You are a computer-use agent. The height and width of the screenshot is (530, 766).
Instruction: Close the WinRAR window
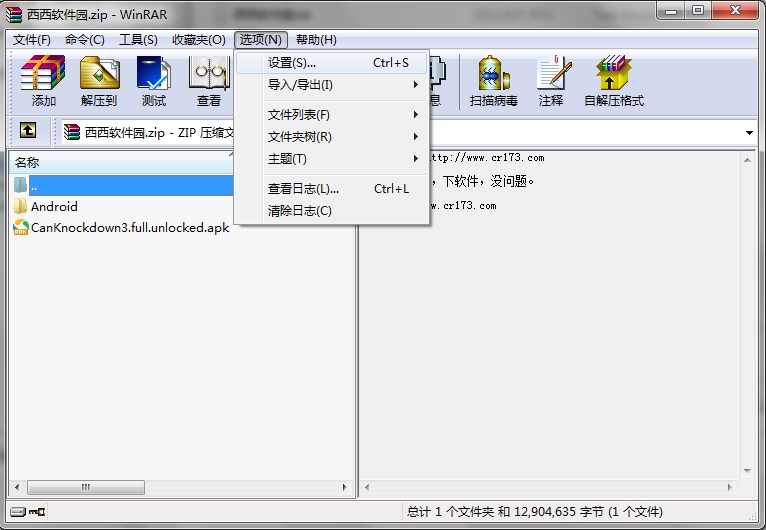point(735,11)
